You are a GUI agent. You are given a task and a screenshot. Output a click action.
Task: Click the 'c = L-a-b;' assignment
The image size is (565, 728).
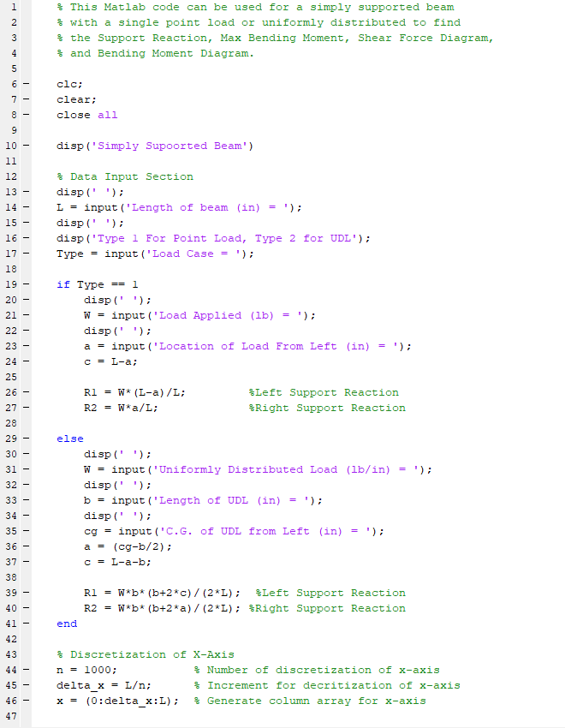click(x=118, y=562)
